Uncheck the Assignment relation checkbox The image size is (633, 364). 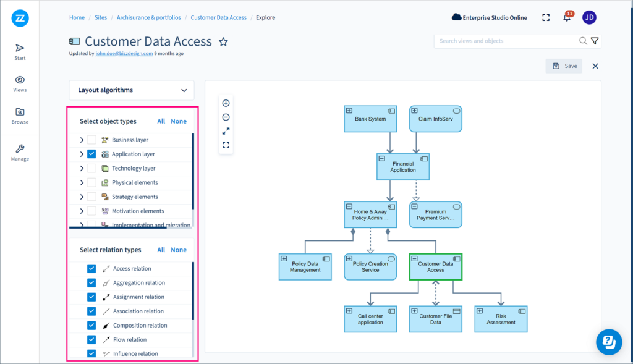coord(91,297)
